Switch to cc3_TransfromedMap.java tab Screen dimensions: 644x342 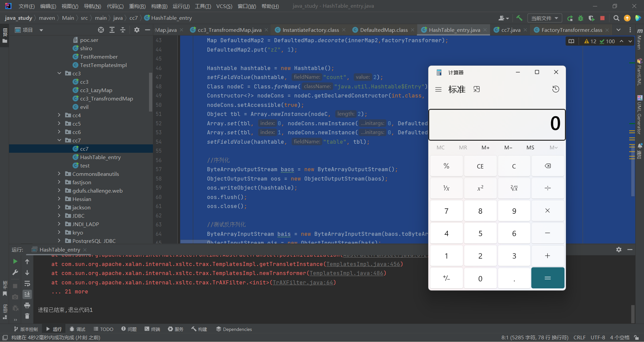(229, 30)
